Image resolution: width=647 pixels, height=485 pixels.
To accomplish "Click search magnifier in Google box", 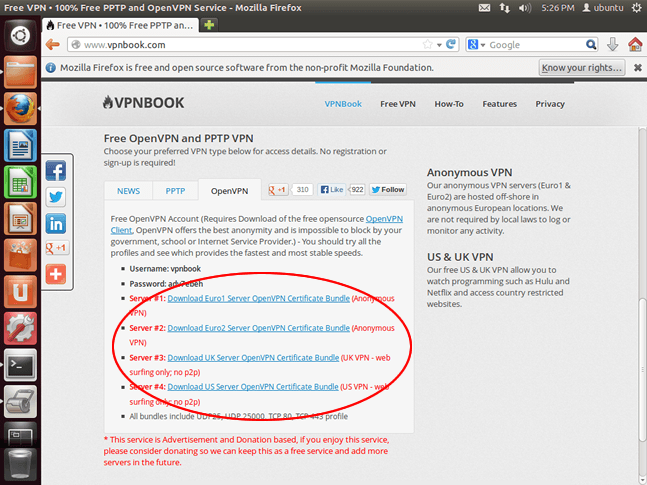I will (x=591, y=44).
